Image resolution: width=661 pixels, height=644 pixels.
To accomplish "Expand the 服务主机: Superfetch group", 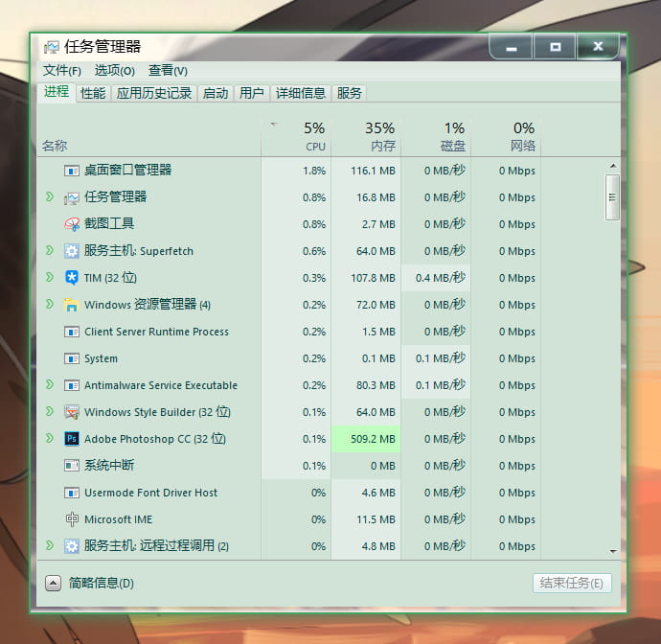I will [50, 250].
